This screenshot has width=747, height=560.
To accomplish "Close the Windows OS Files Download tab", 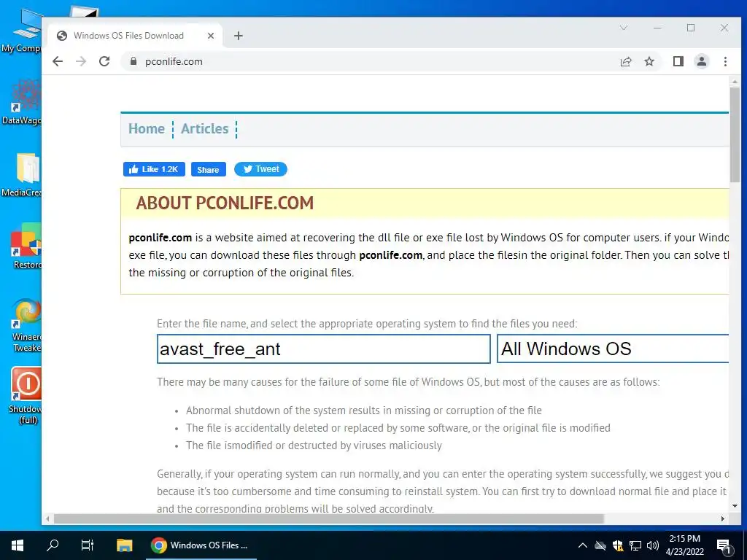I will coord(211,36).
